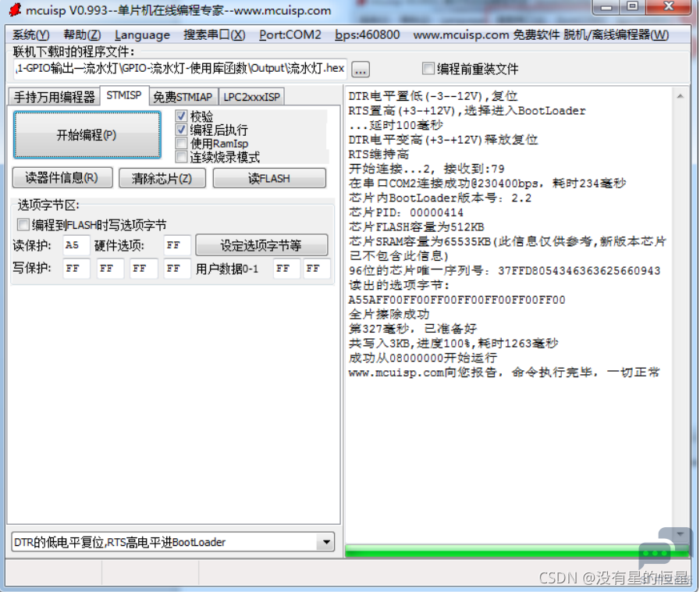Click the 硬件选项 FF value field
Viewport: 700px width, 592px height.
pos(177,244)
